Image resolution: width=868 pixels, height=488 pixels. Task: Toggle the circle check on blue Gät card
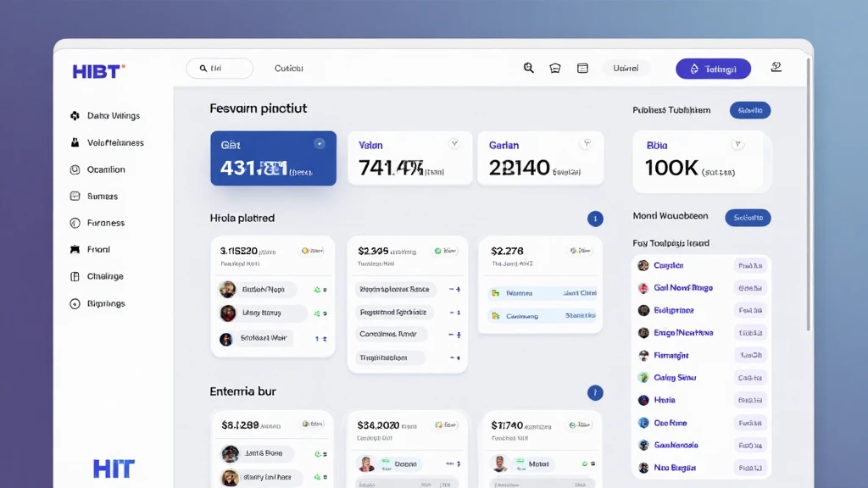(x=319, y=144)
